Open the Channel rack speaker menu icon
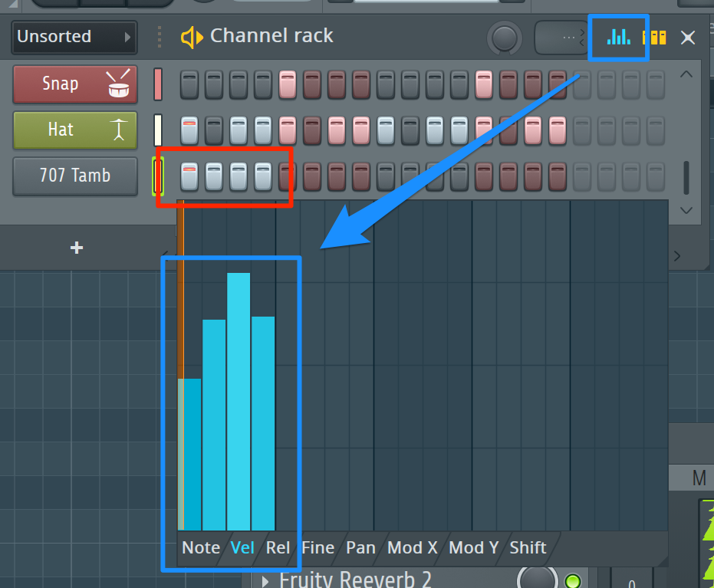The width and height of the screenshot is (714, 588). click(192, 38)
